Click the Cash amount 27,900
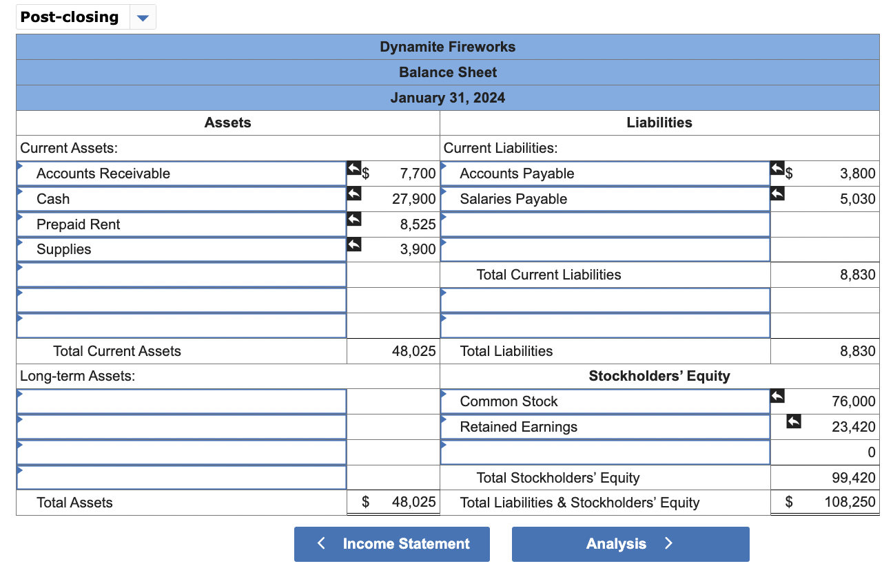Image resolution: width=893 pixels, height=588 pixels. point(414,199)
